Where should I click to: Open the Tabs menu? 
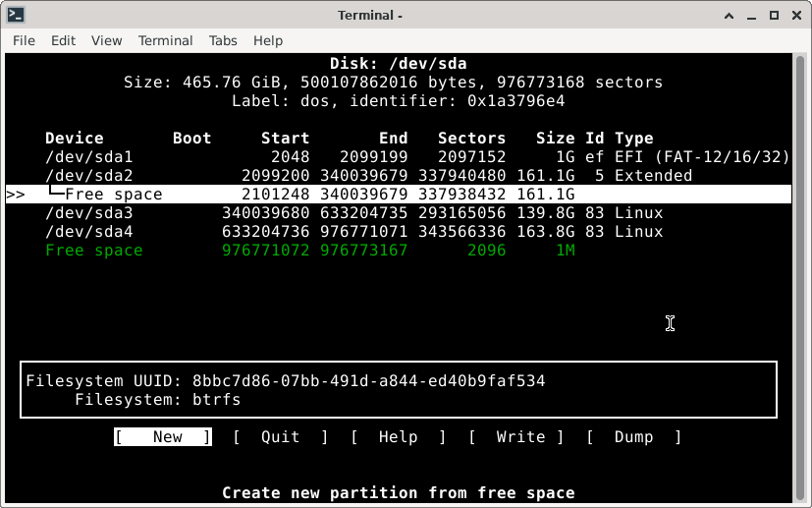pyautogui.click(x=223, y=40)
